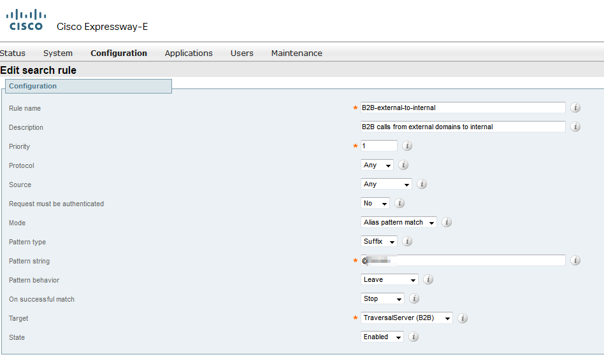
Task: Open the Mode dropdown showing Alias pattern match
Action: [399, 222]
